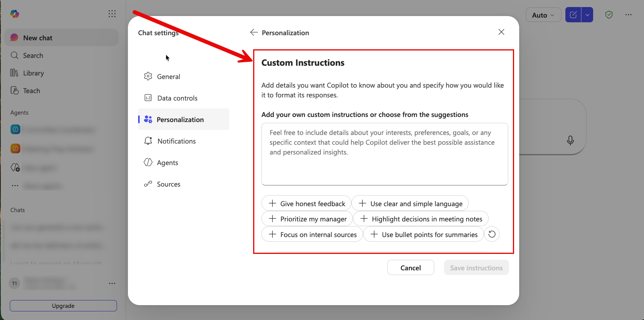Click the Save instructions button
Image resolution: width=644 pixels, height=320 pixels.
(x=476, y=268)
